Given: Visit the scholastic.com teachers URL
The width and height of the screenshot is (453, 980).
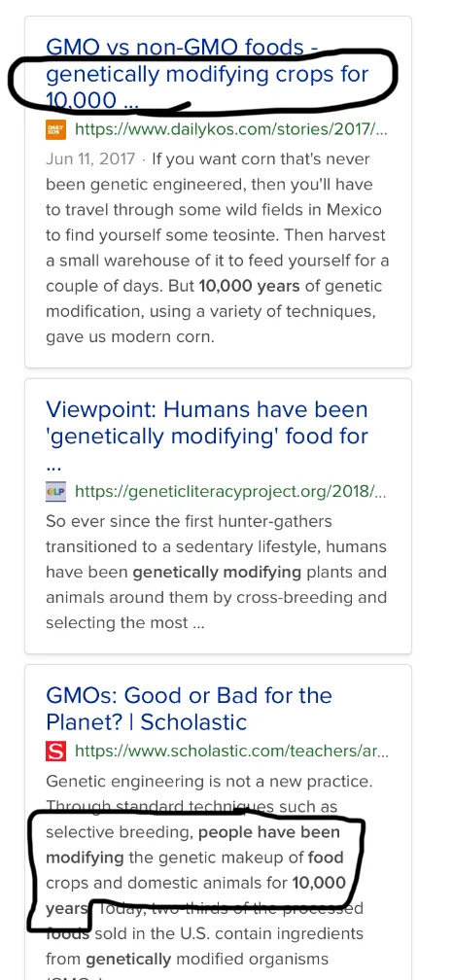Looking at the screenshot, I should point(231,752).
